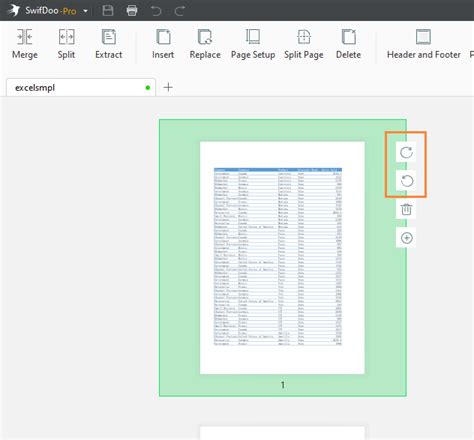This screenshot has height=440, width=474.
Task: Rotate page 1 counterclockwise
Action: (406, 181)
